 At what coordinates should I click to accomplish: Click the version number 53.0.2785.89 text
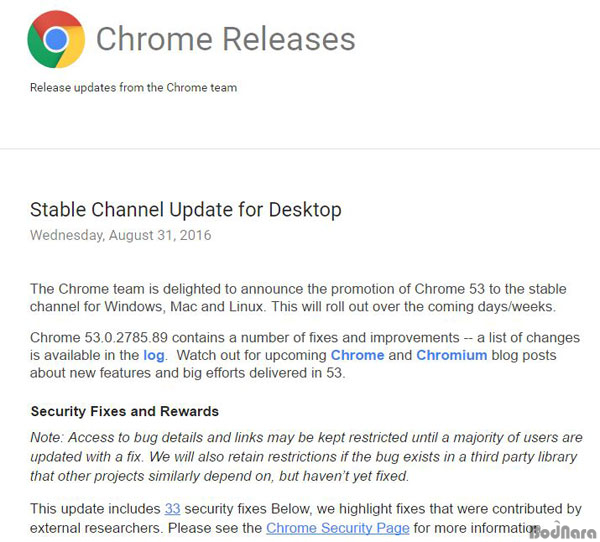(126, 338)
